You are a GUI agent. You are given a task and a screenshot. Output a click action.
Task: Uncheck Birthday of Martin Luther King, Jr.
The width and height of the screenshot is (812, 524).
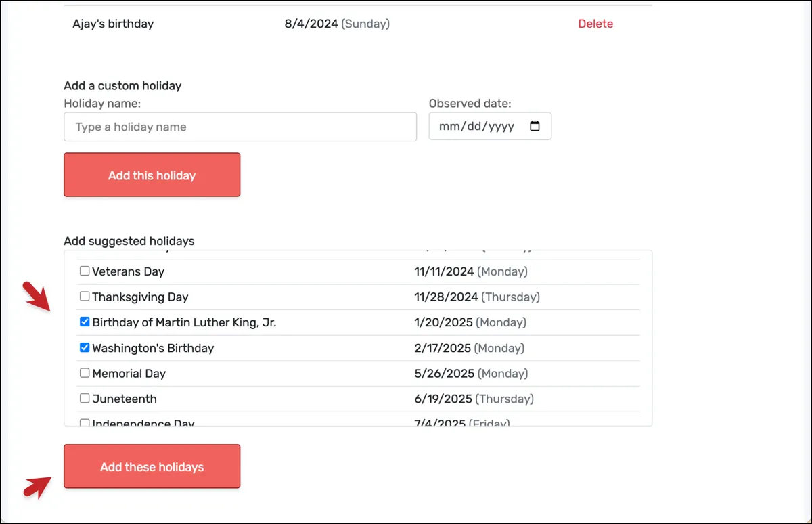tap(85, 322)
